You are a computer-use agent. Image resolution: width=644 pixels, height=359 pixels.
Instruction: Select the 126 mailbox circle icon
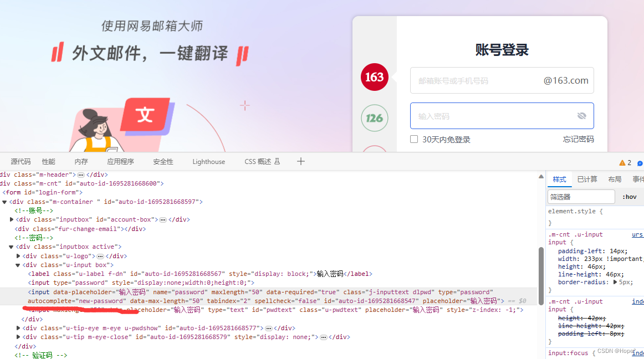[x=374, y=118]
